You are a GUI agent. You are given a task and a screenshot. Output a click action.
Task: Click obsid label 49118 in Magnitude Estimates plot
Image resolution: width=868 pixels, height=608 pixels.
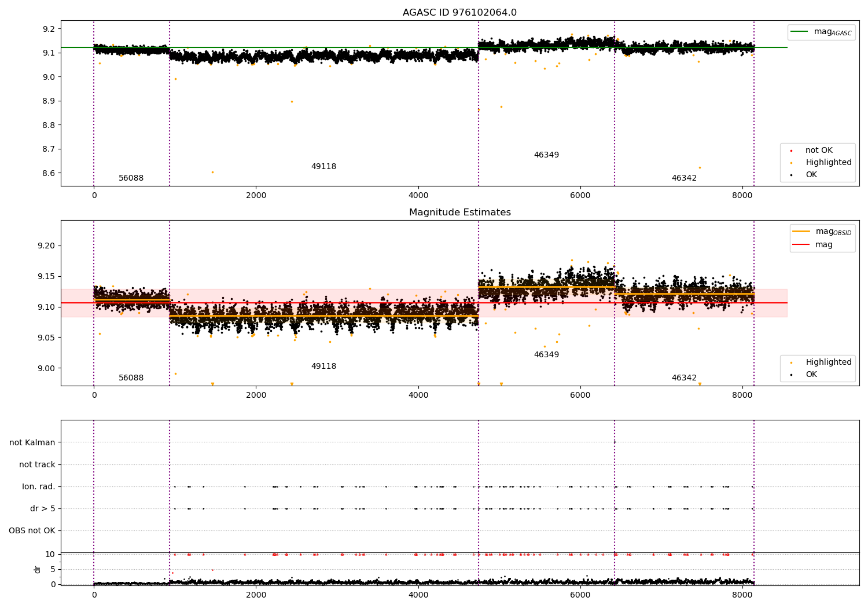coord(323,367)
